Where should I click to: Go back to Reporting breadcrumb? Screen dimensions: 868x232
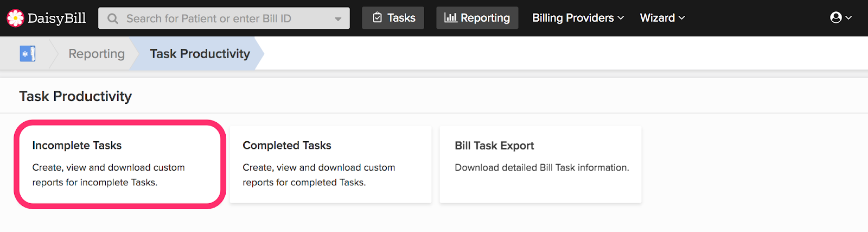[x=97, y=54]
